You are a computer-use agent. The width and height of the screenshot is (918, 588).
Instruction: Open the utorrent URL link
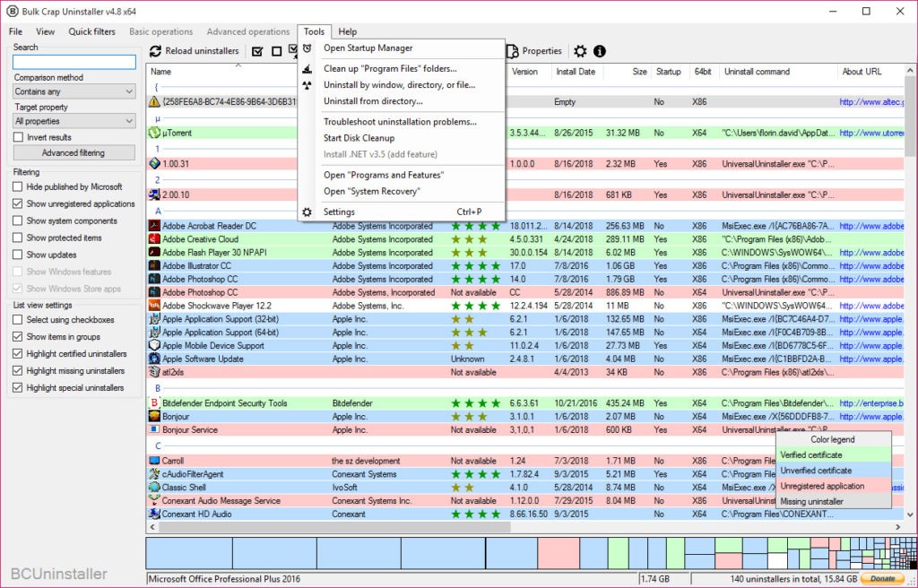(x=871, y=133)
